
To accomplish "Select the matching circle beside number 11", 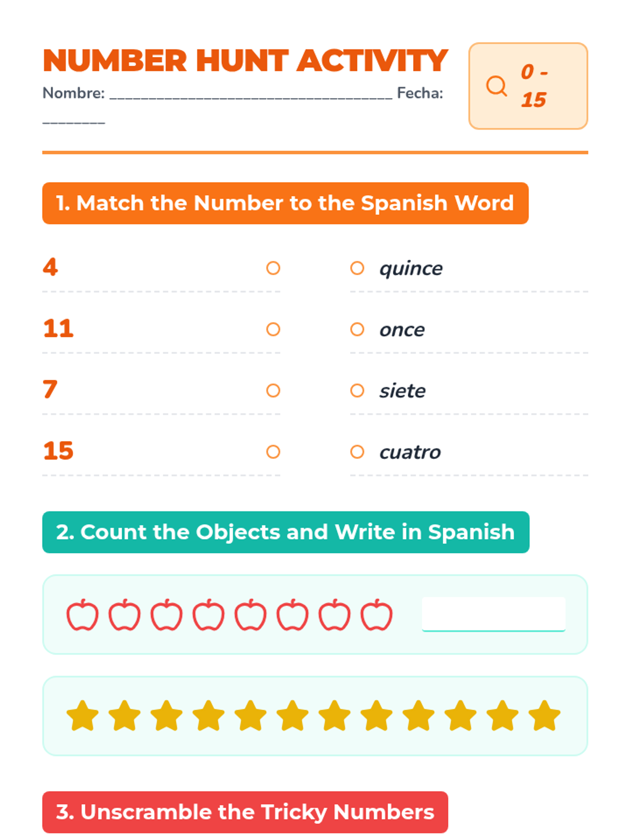I will click(x=273, y=329).
